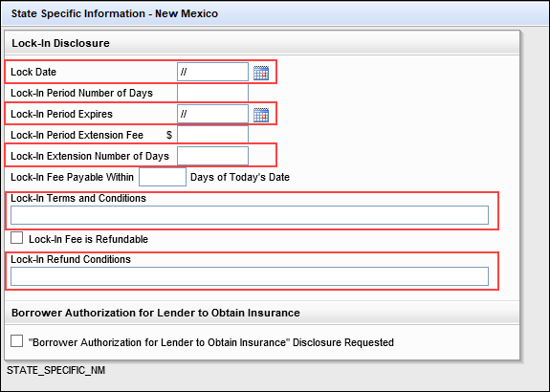This screenshot has width=550, height=392.
Task: Enable Borrower Authorization Disclosure Requested checkbox
Action: 16,340
